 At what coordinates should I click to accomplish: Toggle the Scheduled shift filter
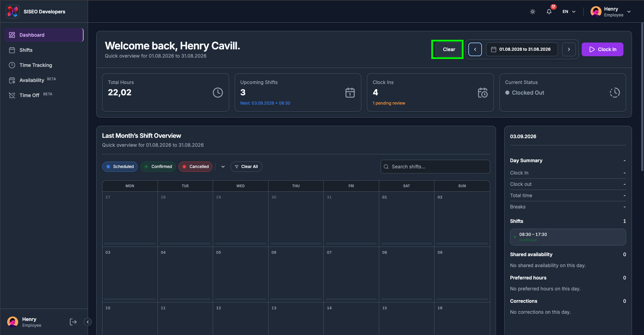(120, 167)
